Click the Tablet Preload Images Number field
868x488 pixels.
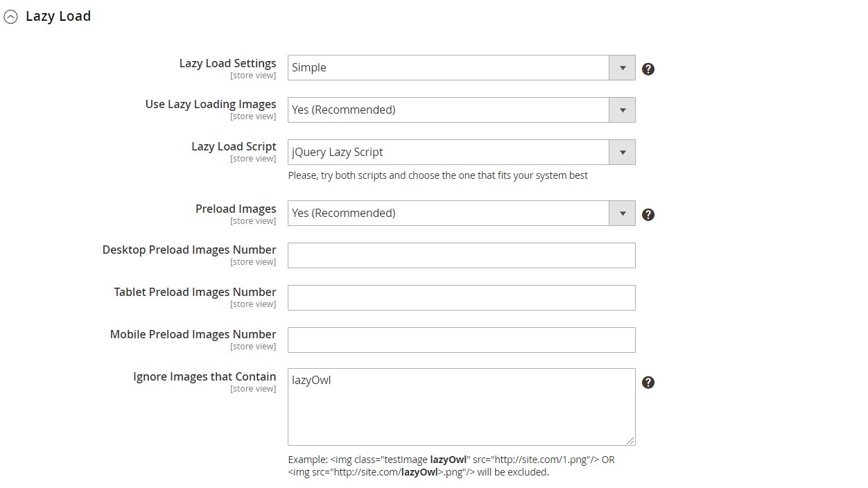(461, 297)
